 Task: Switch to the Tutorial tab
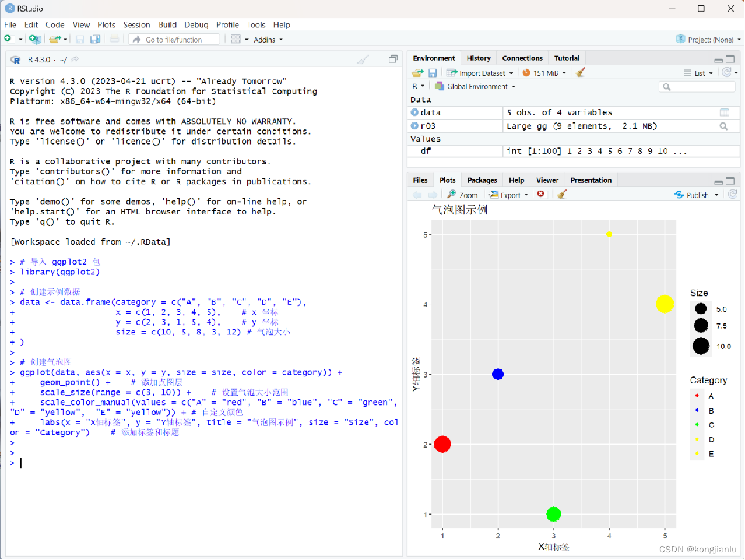567,58
